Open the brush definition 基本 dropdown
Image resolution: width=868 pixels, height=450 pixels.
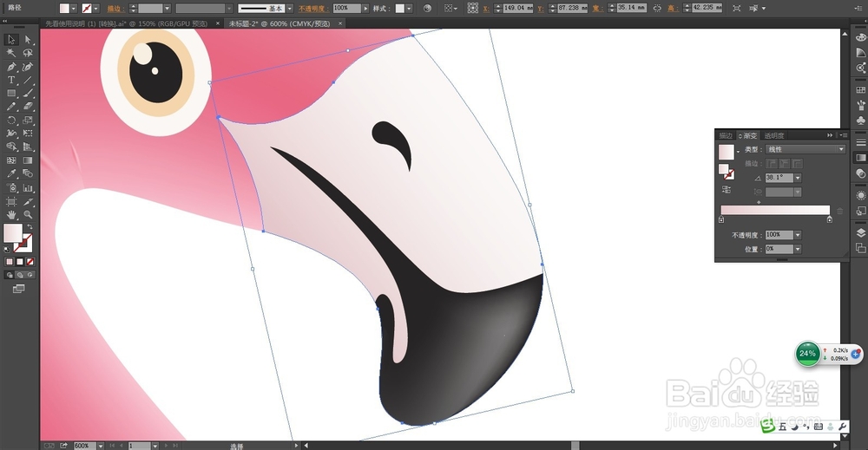click(290, 9)
